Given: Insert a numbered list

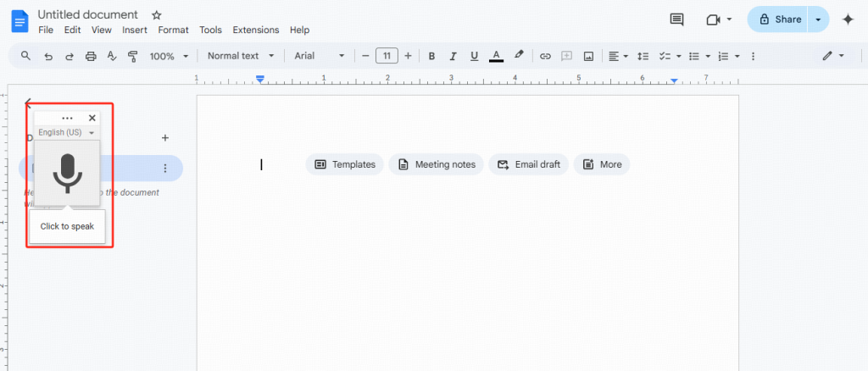Looking at the screenshot, I should [723, 56].
